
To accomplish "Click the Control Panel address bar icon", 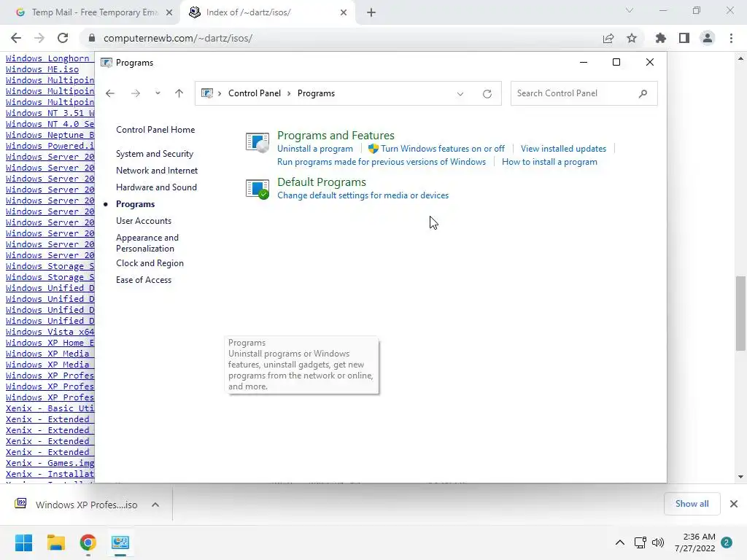I will pyautogui.click(x=207, y=93).
